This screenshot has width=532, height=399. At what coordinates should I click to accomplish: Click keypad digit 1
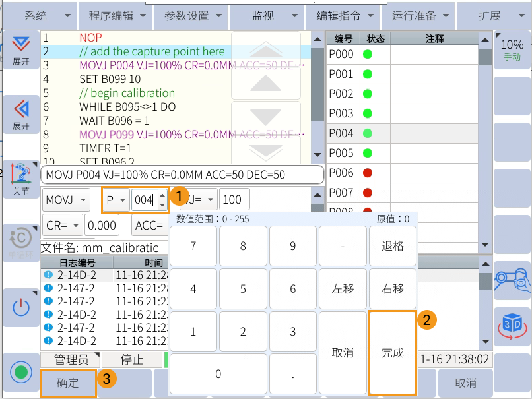point(193,332)
